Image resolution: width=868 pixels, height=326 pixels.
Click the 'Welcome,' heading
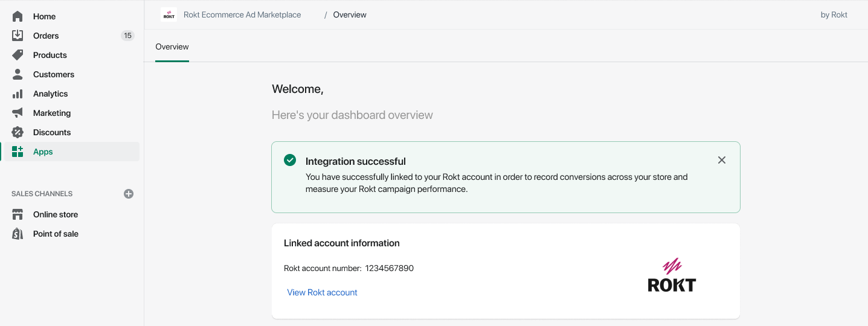coord(298,89)
